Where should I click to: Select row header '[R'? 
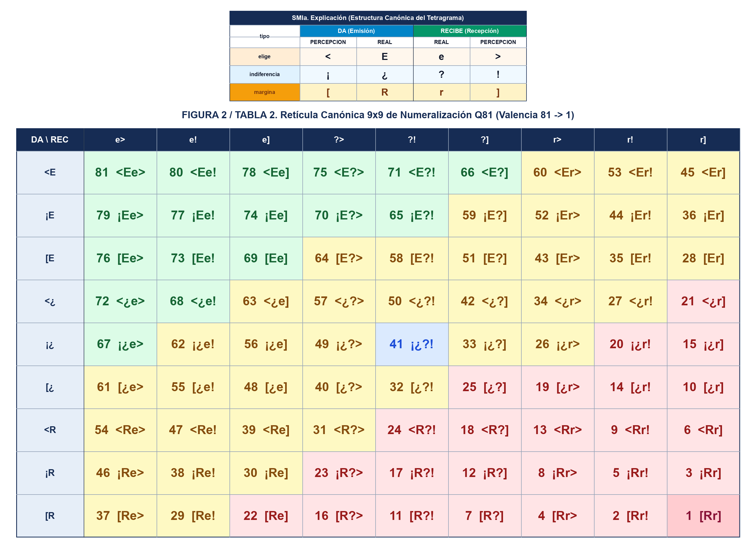[x=50, y=516]
